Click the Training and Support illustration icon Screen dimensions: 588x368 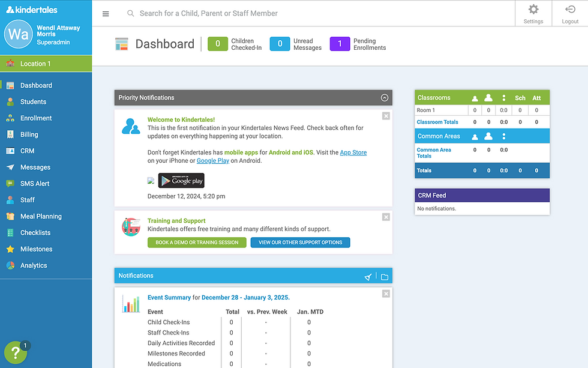point(131,227)
